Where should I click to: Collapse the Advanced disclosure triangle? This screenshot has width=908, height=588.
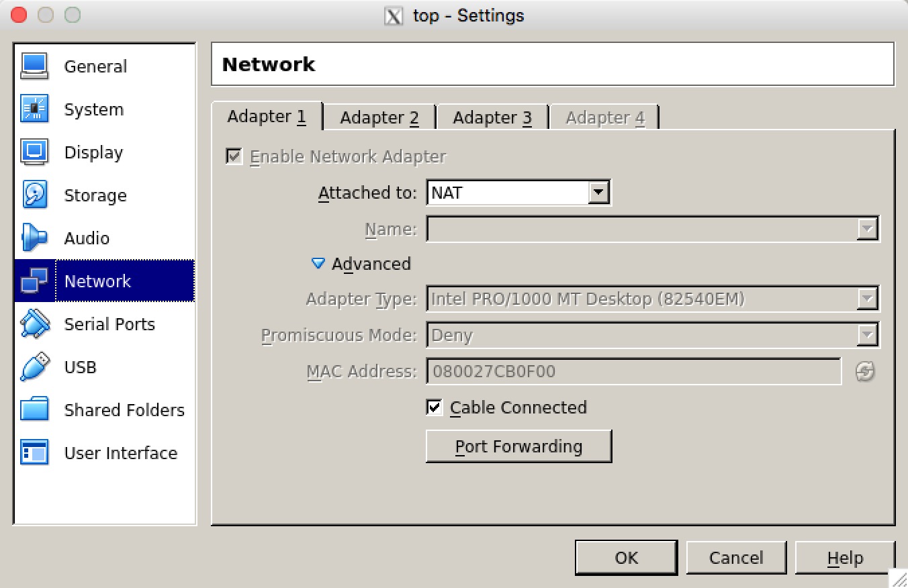click(x=318, y=264)
